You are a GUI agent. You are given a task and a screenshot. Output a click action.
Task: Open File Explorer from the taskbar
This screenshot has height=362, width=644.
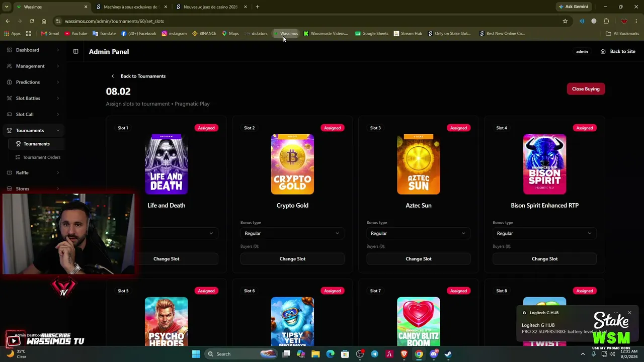(315, 354)
